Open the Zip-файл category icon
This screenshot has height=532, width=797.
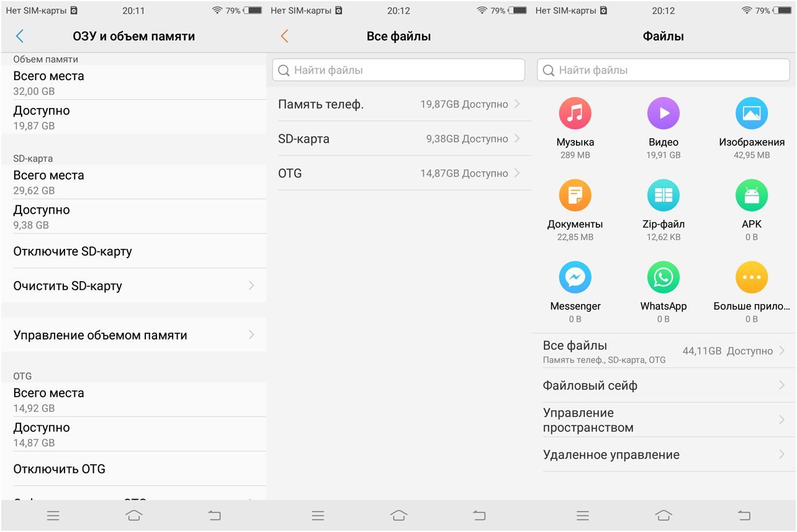pos(663,196)
